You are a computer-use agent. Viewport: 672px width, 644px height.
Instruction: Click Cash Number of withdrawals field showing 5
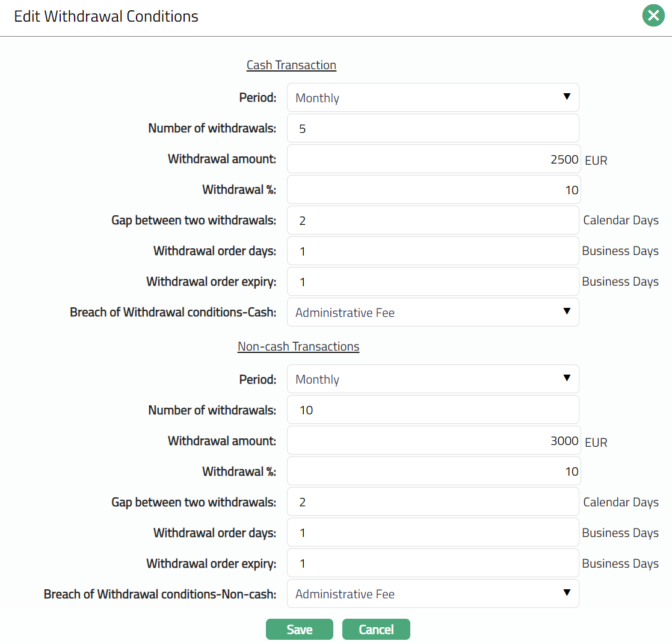click(x=433, y=128)
